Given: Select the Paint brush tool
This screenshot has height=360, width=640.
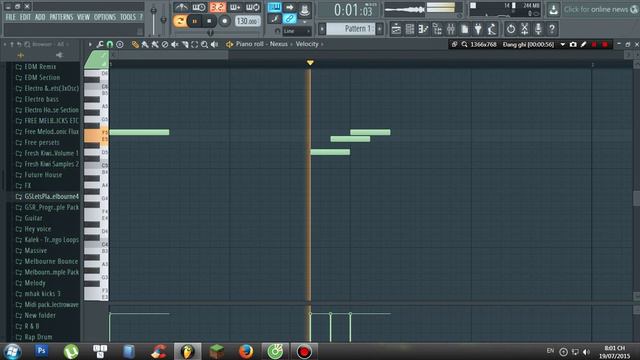Looking at the screenshot, I should (x=145, y=44).
